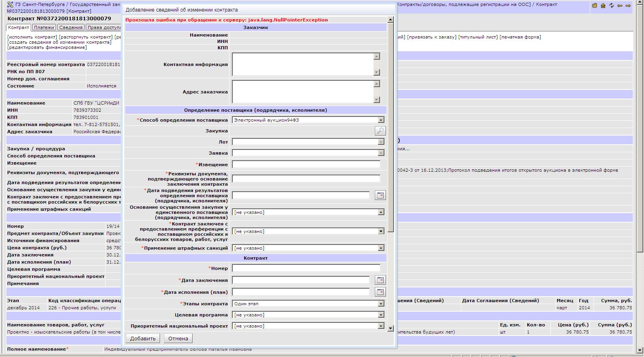Open calendar for Дата заключения
The image size is (644, 357).
380,280
